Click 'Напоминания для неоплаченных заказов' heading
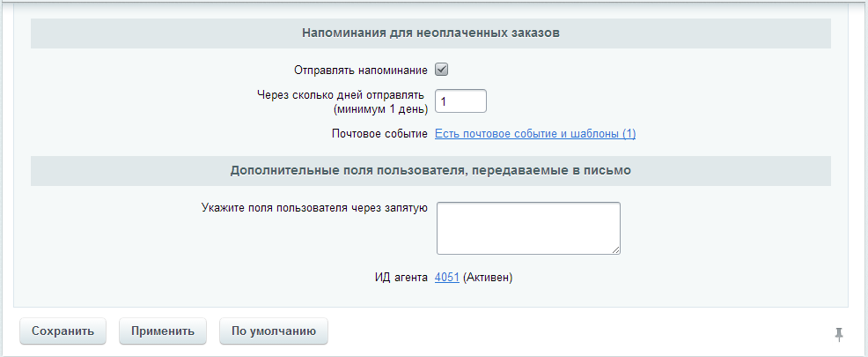The image size is (868, 357). 430,33
